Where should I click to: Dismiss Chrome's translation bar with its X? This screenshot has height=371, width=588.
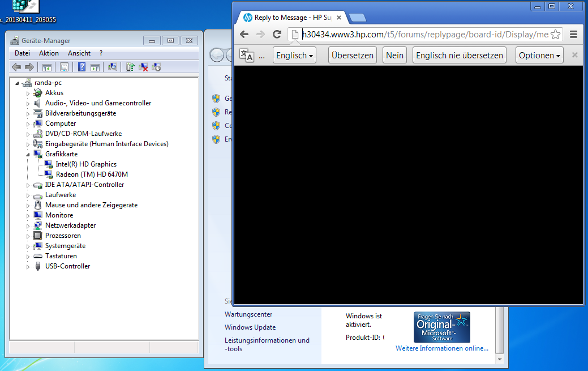[x=574, y=55]
